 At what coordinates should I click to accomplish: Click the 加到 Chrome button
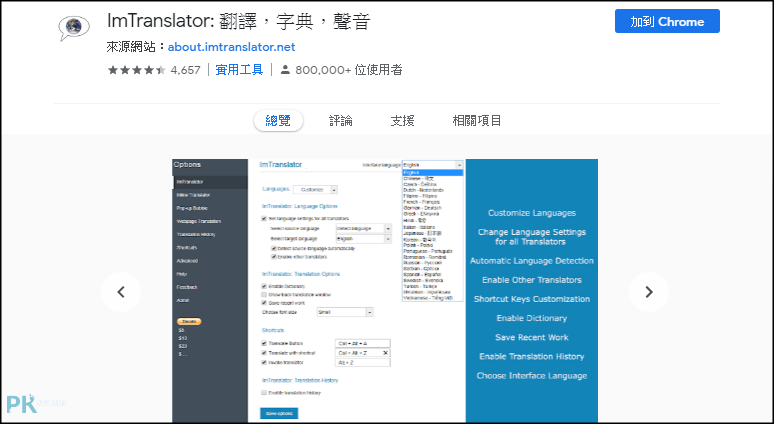point(667,22)
